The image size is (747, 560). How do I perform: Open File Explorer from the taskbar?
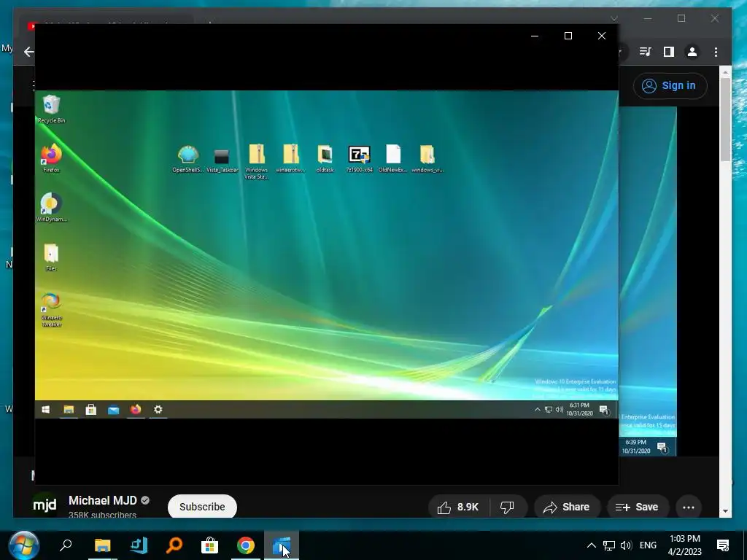[x=102, y=545]
